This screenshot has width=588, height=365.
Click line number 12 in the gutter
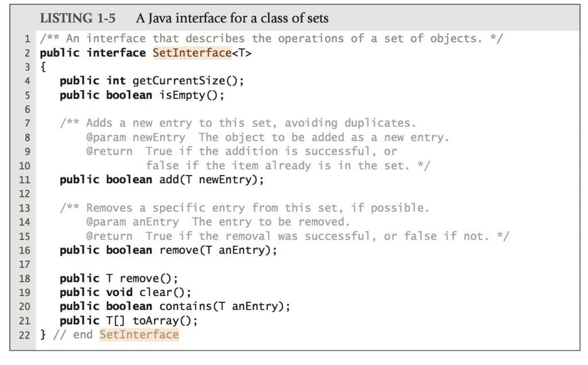click(x=24, y=194)
